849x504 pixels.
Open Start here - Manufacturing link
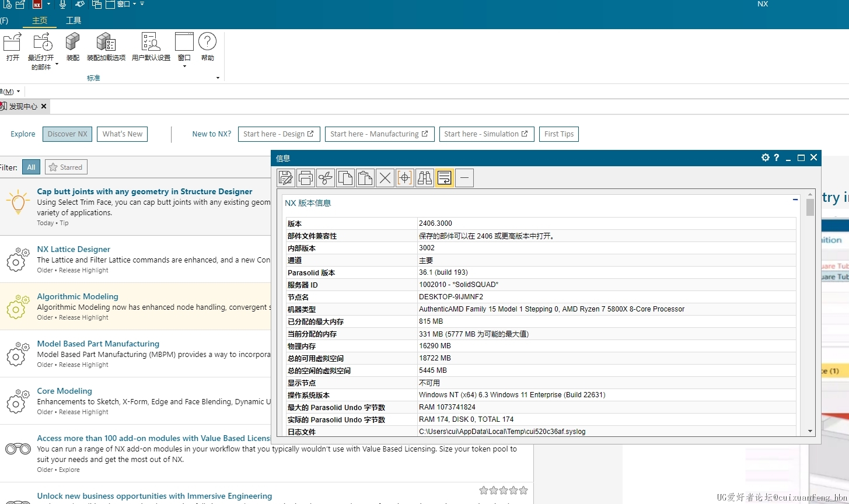[379, 134]
